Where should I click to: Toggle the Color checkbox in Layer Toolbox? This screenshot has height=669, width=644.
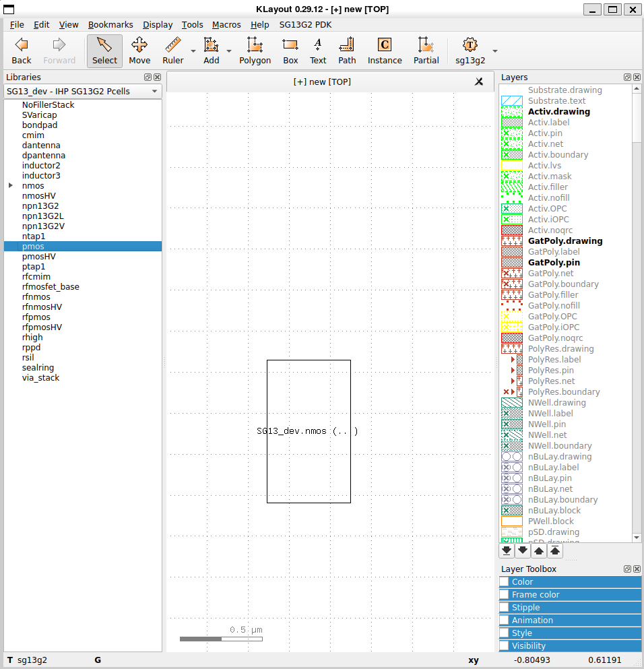(x=504, y=582)
